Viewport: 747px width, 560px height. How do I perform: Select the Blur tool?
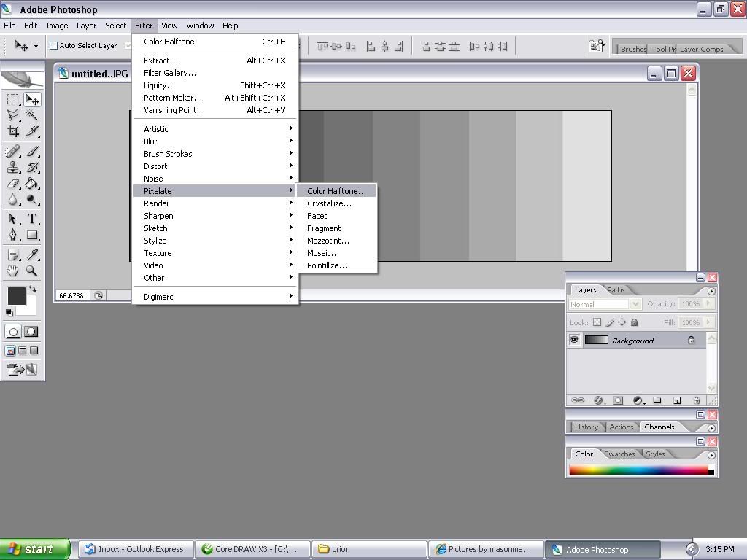click(13, 200)
